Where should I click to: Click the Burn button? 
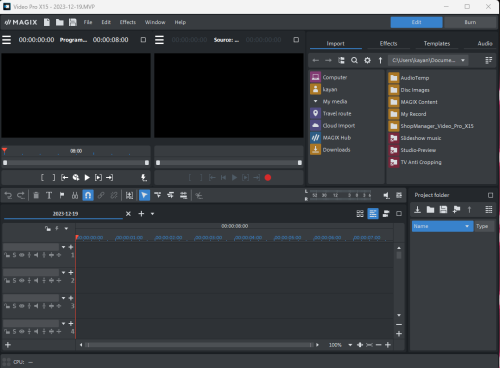pos(470,22)
